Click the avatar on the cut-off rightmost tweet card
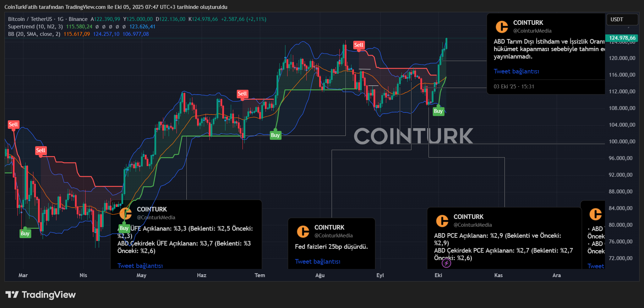This screenshot has width=644, height=308. (x=595, y=214)
